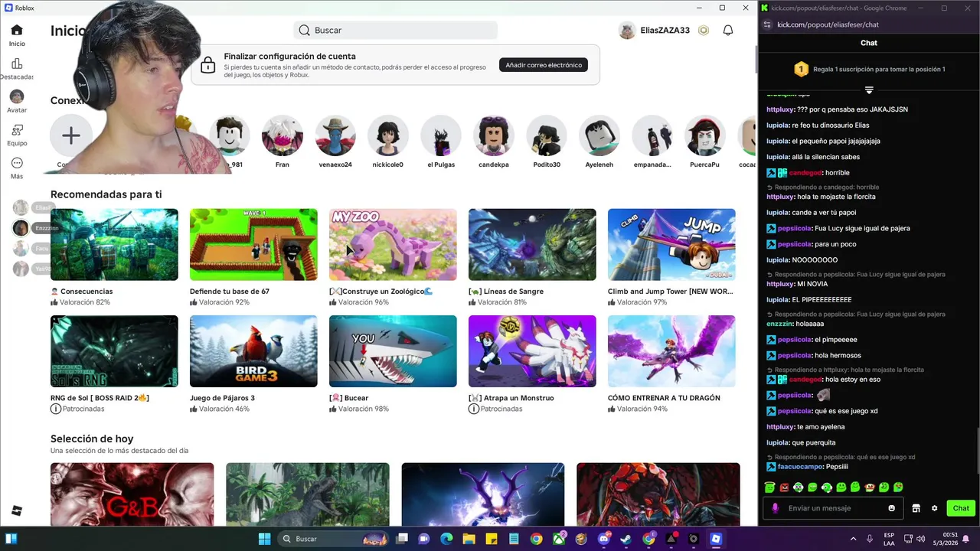Open Líneas de Sangre game thumbnail
The height and width of the screenshot is (551, 980).
pos(532,245)
